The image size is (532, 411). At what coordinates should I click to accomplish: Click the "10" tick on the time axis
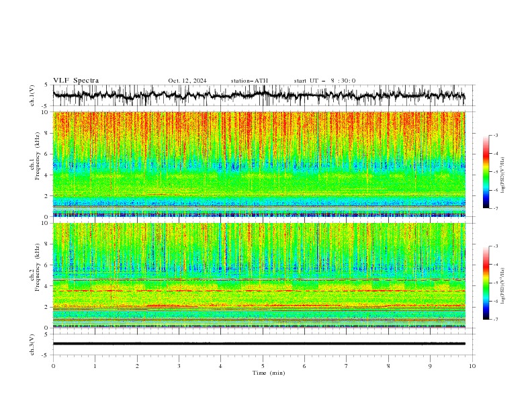point(472,366)
